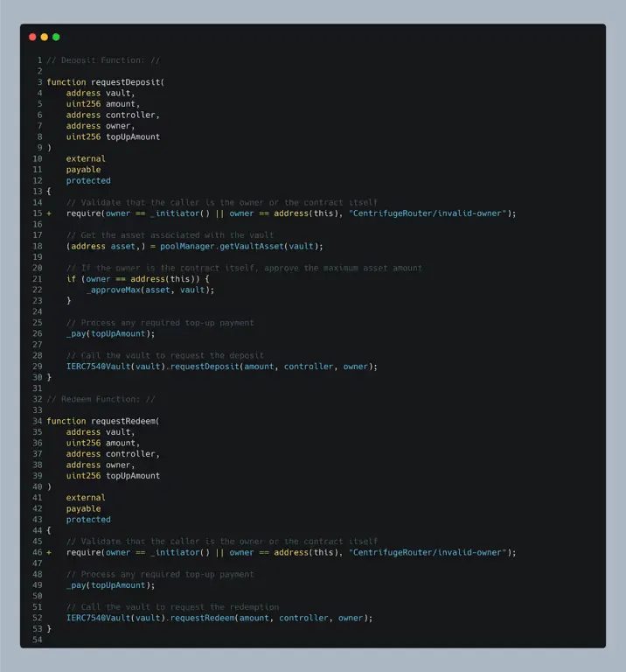This screenshot has width=626, height=672.
Task: Click the "external" keyword on line 41
Action: coord(86,498)
